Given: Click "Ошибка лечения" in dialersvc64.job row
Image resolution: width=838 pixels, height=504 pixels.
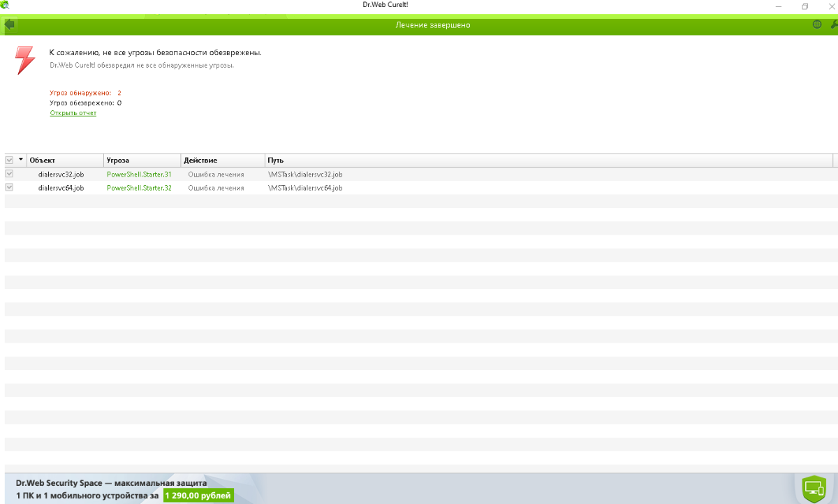Looking at the screenshot, I should [216, 188].
